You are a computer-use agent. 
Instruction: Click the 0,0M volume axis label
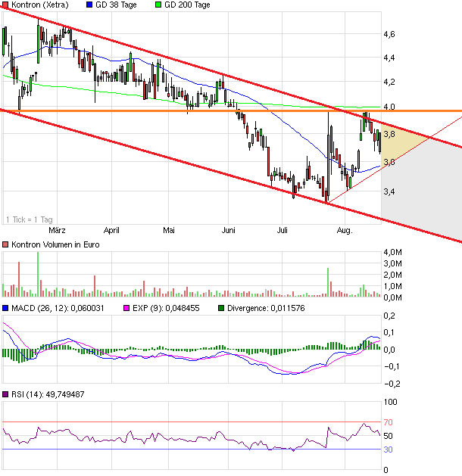click(393, 298)
